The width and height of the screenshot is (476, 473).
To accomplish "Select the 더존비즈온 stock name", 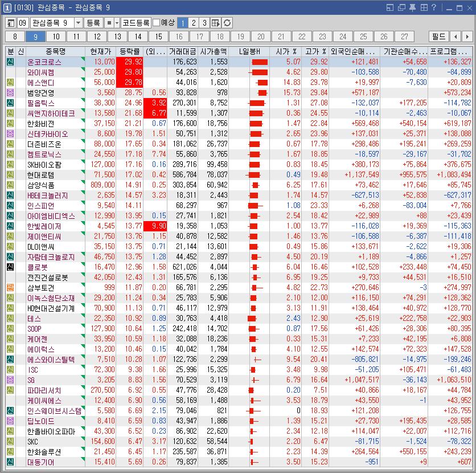I will point(44,144).
